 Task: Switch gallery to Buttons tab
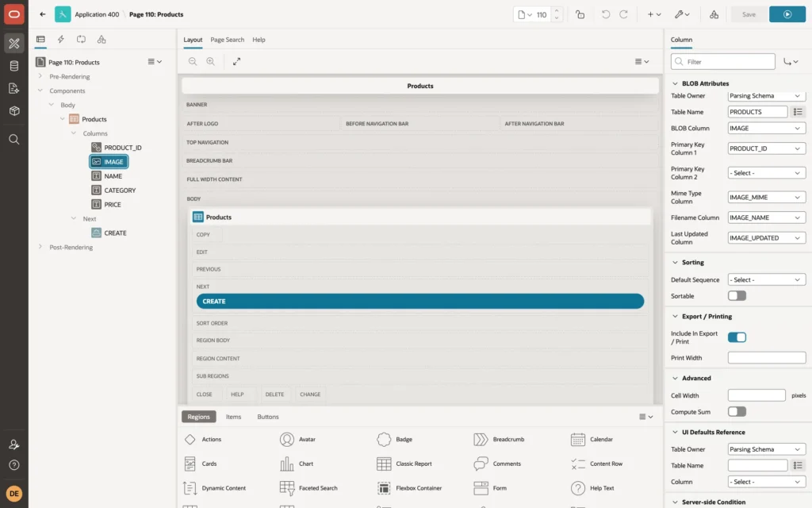tap(268, 417)
